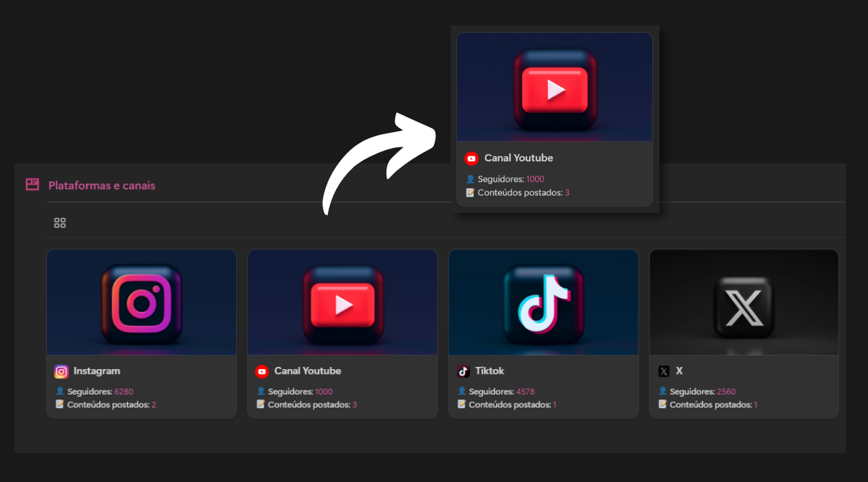Click the followers person icon on X card

point(662,392)
